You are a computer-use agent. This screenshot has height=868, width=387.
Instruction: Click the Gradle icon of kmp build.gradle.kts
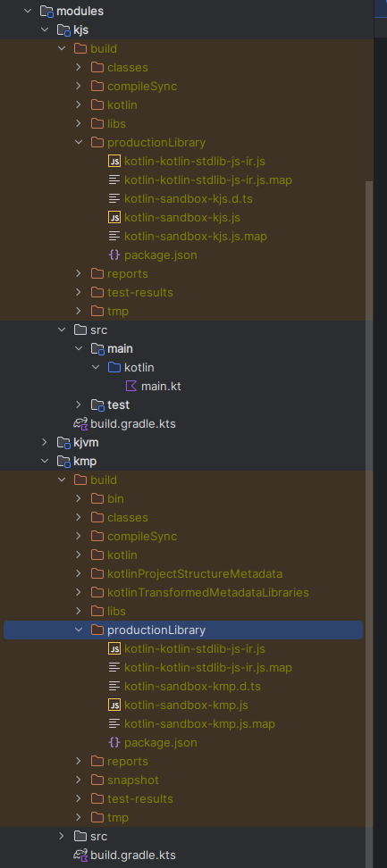point(80,855)
